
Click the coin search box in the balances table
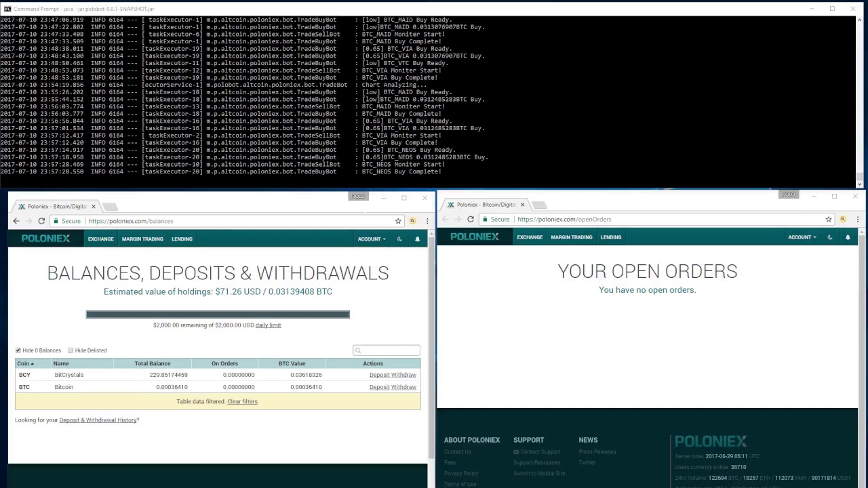point(387,350)
